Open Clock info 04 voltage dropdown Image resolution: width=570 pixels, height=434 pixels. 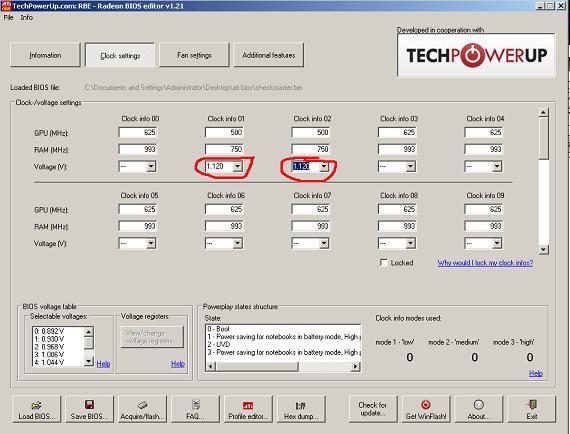[x=497, y=166]
